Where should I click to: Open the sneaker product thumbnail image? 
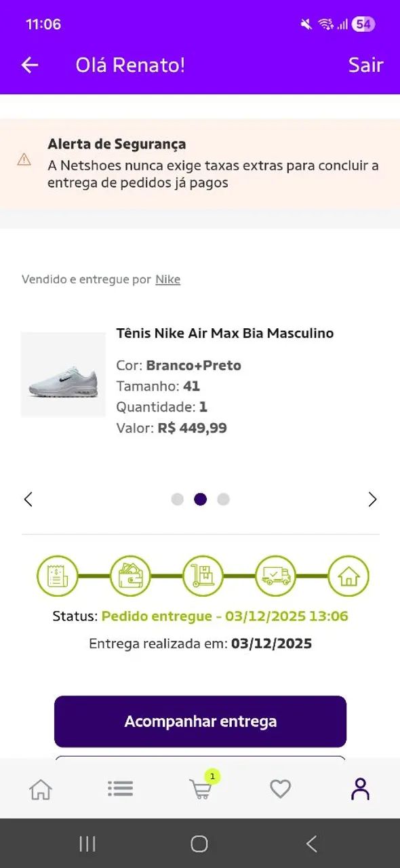(62, 374)
